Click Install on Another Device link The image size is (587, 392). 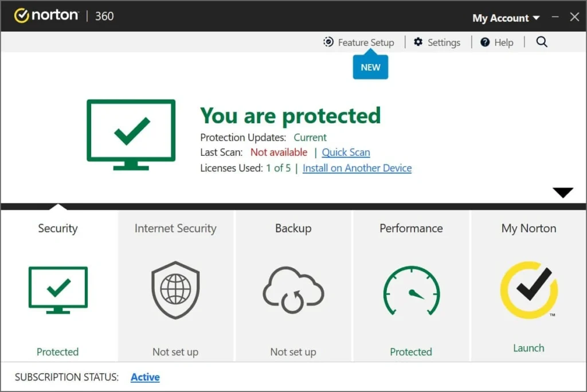(357, 168)
